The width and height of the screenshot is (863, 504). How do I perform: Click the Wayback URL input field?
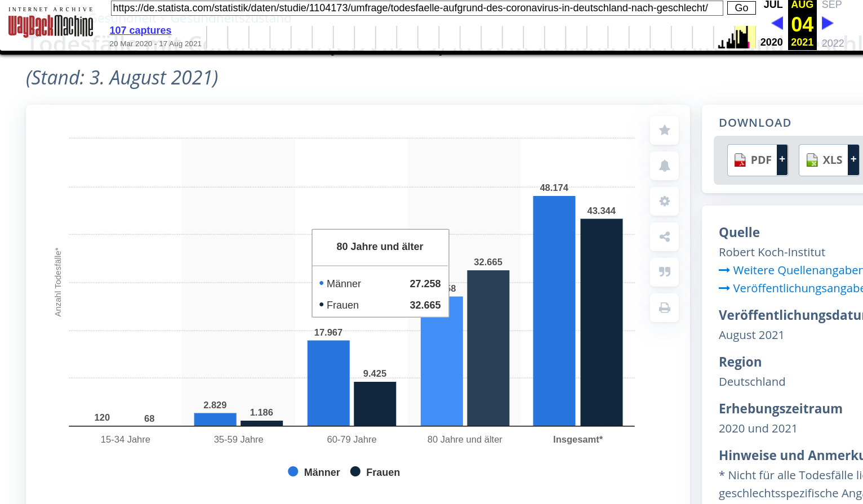click(x=417, y=8)
